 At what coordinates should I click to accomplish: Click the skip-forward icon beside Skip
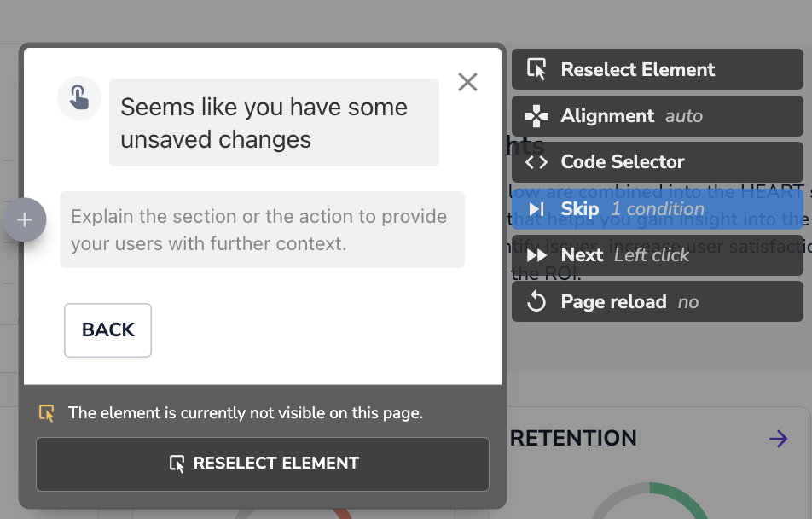click(x=536, y=209)
